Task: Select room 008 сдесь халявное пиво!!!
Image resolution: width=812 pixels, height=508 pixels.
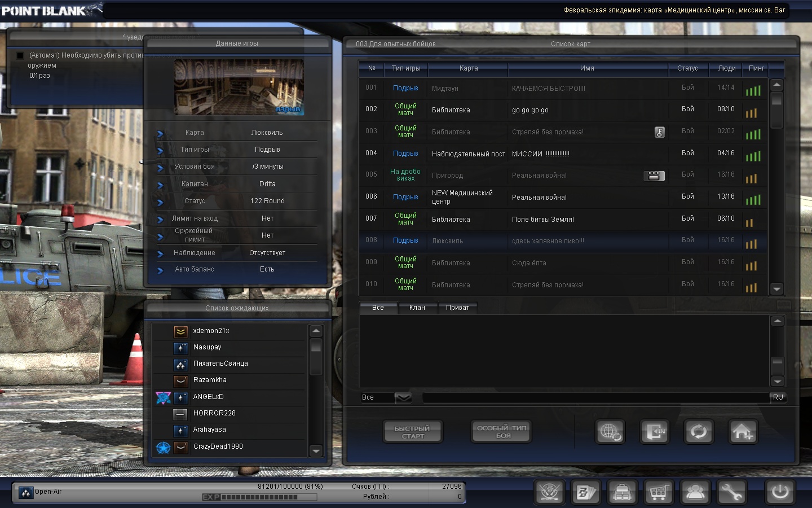Action: pyautogui.click(x=563, y=240)
